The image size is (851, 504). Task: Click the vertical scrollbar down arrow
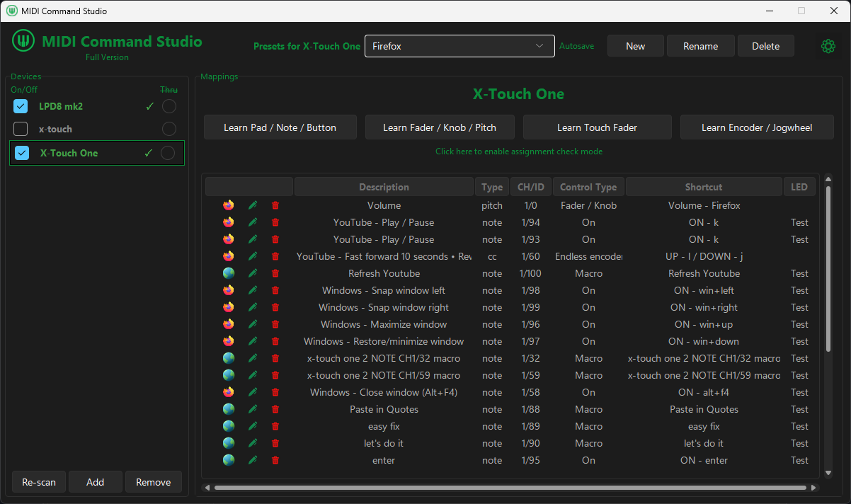[828, 473]
